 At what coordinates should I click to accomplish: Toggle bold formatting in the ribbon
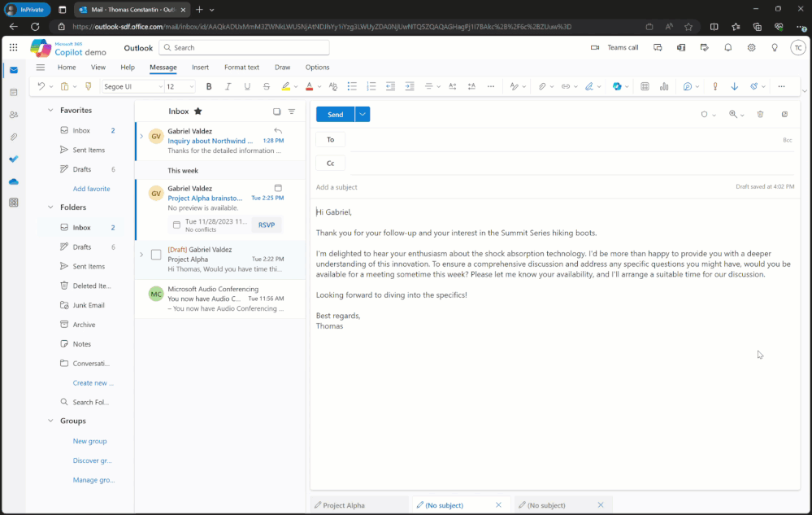click(x=209, y=86)
